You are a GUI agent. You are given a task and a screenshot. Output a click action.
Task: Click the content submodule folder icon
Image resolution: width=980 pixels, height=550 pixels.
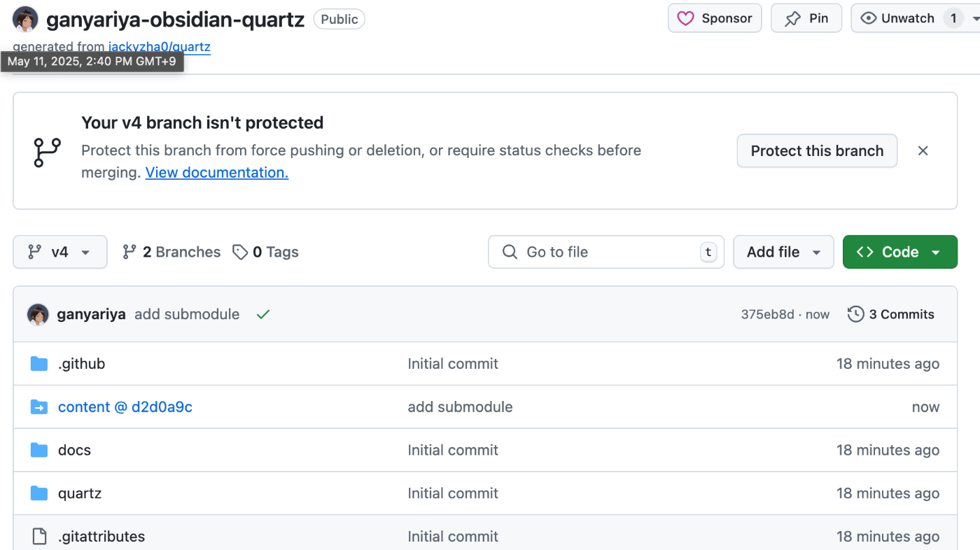[x=39, y=407]
